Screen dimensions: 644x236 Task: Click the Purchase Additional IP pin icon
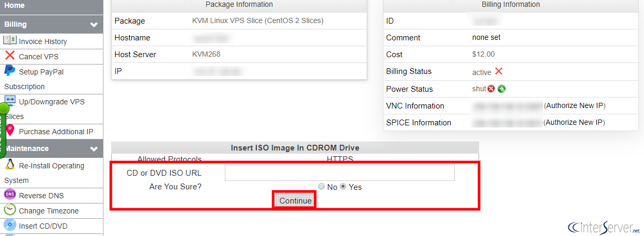pos(10,131)
